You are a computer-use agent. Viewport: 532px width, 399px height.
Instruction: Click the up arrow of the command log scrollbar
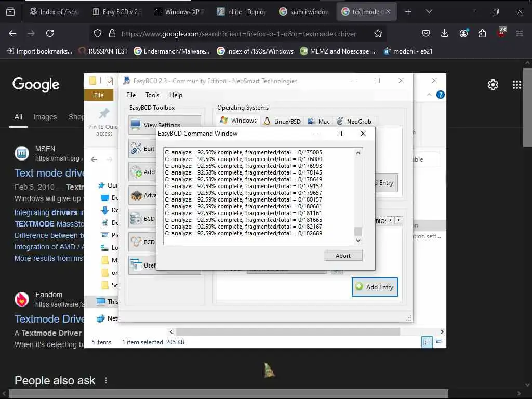[x=358, y=153]
